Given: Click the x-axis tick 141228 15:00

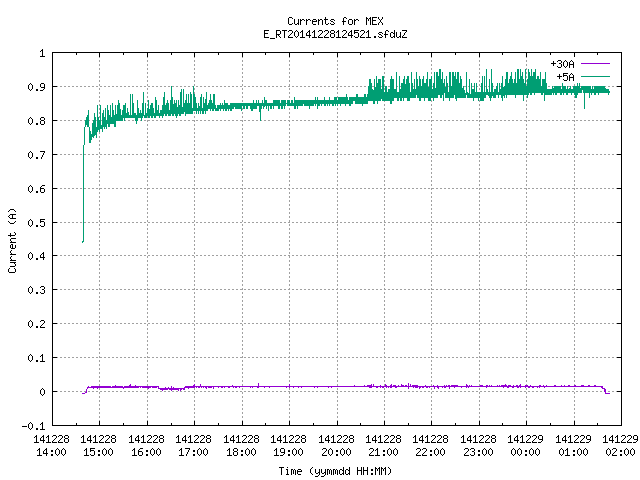Looking at the screenshot, I should click(98, 445).
